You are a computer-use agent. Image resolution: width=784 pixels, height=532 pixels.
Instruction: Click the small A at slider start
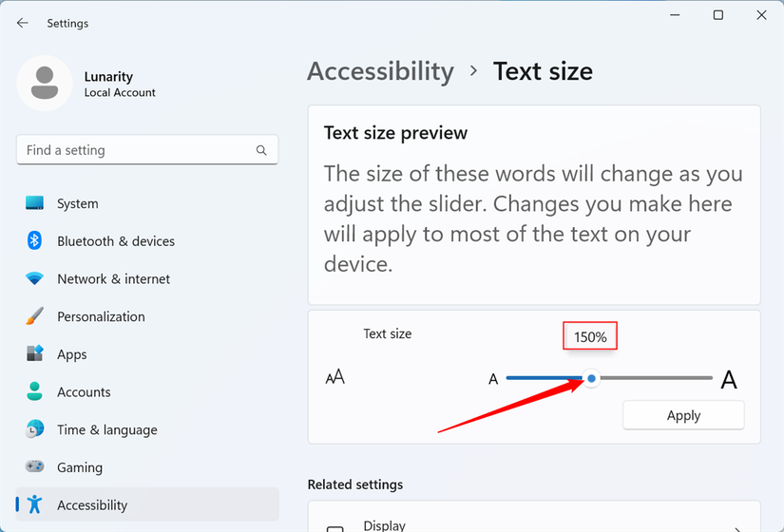pos(493,380)
